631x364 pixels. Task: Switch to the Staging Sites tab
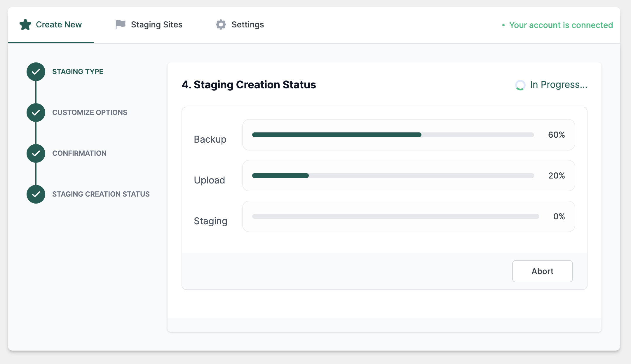click(x=157, y=24)
